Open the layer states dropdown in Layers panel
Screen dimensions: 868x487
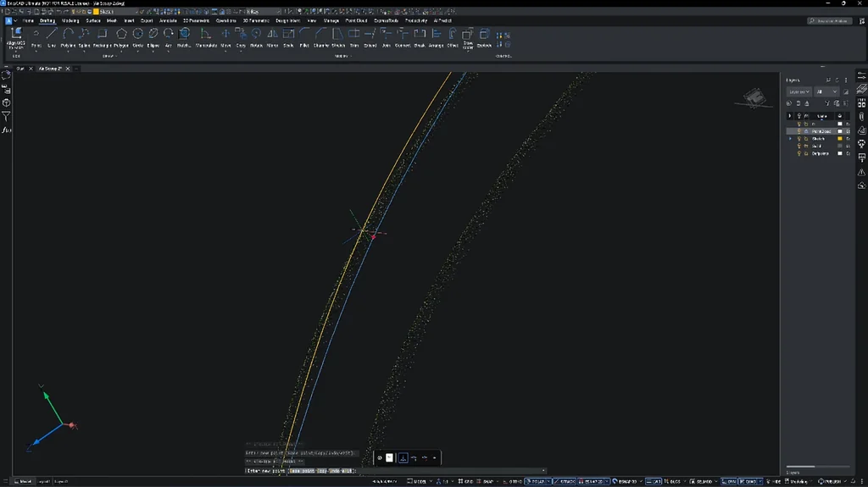click(798, 91)
